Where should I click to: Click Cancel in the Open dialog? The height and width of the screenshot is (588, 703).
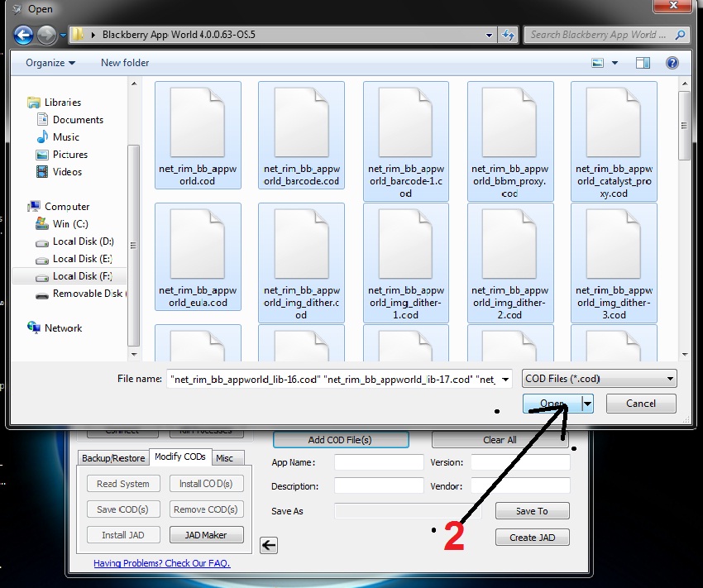pos(641,404)
